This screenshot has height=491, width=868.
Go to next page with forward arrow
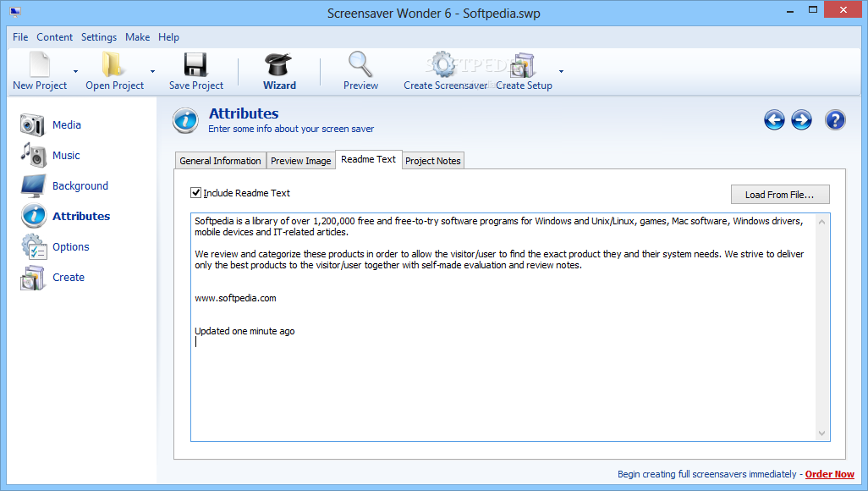801,119
